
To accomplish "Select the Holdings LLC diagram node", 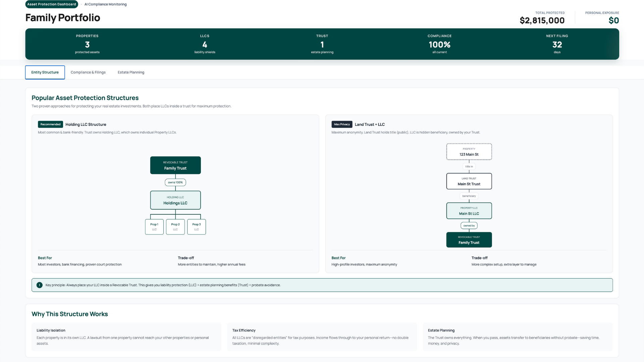I will point(175,200).
